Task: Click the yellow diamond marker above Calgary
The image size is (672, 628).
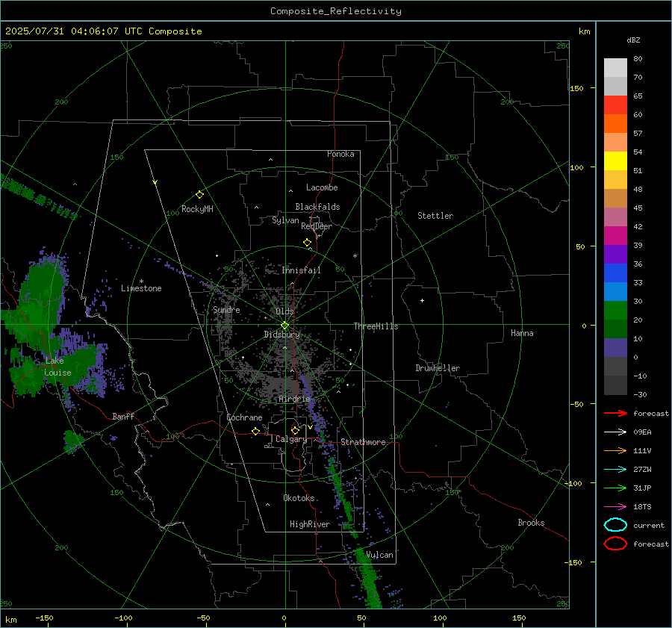Action: coord(295,430)
